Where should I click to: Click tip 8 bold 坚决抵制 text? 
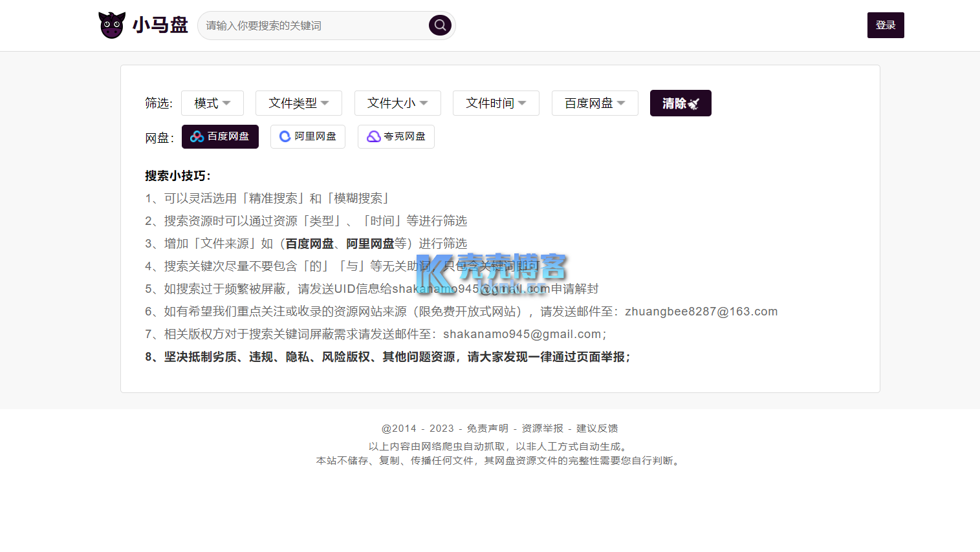click(x=388, y=357)
